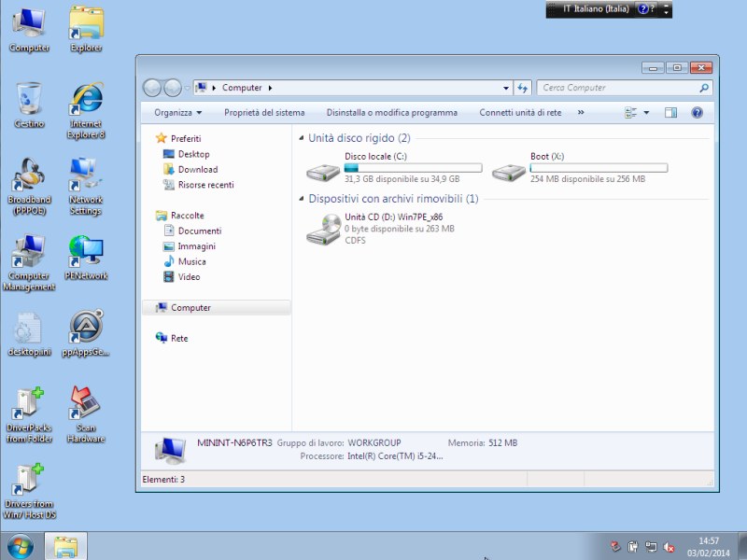The width and height of the screenshot is (747, 560).
Task: Open Documenti library
Action: point(192,231)
